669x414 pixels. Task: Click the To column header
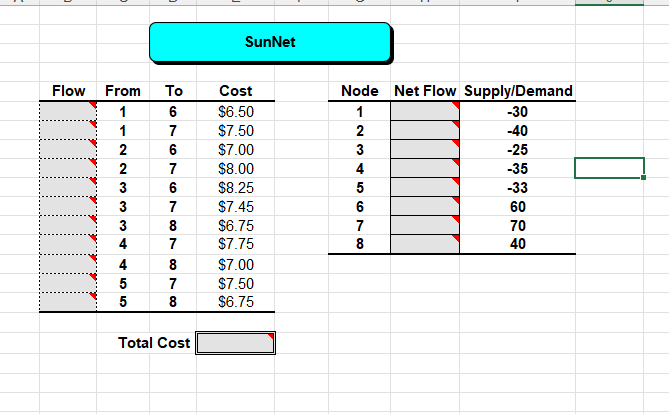pyautogui.click(x=174, y=91)
